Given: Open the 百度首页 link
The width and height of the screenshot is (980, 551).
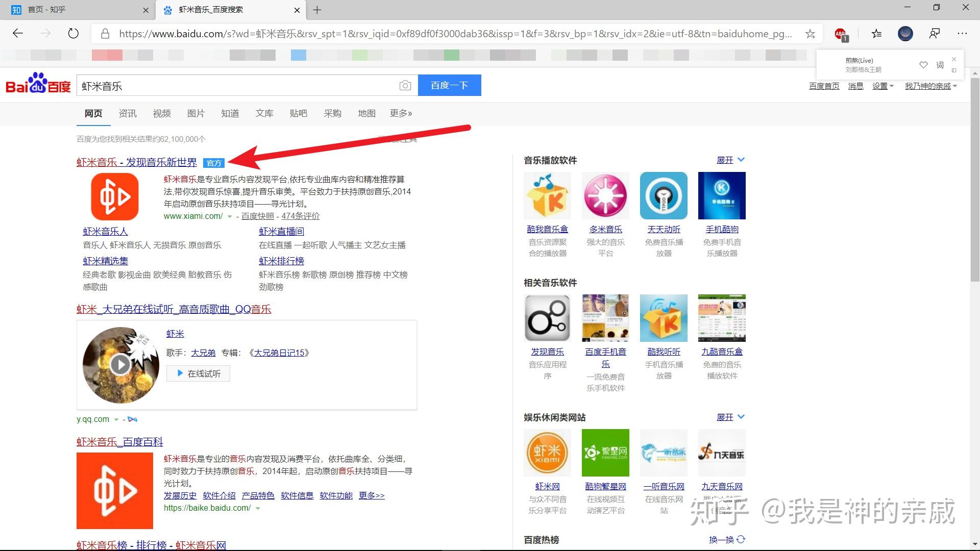Looking at the screenshot, I should point(824,86).
